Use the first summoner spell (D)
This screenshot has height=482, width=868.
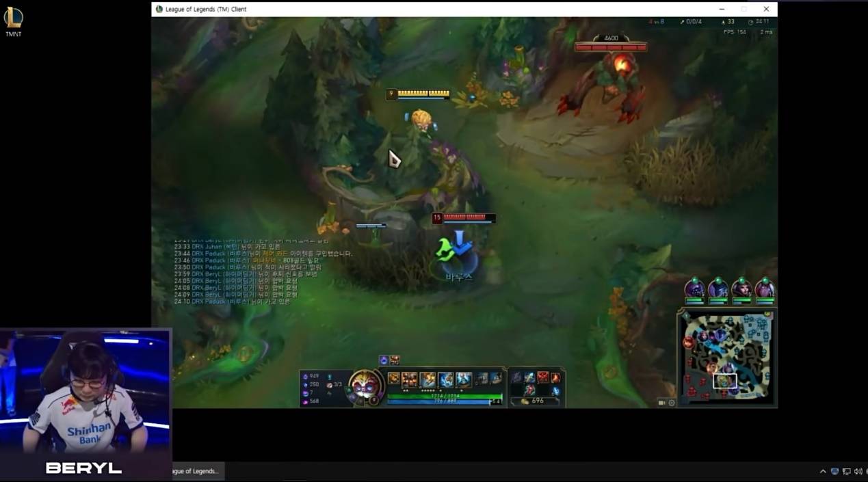pyautogui.click(x=482, y=378)
